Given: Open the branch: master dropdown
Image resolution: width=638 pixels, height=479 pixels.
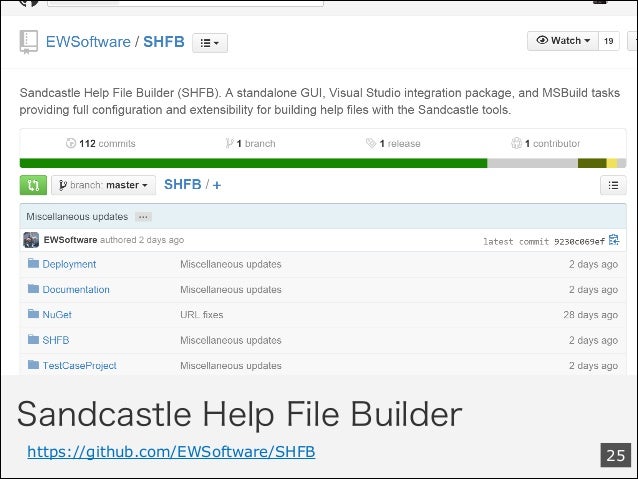Looking at the screenshot, I should click(x=103, y=185).
